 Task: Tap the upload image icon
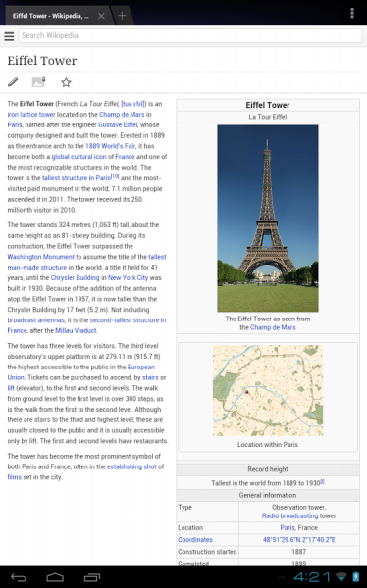(38, 81)
